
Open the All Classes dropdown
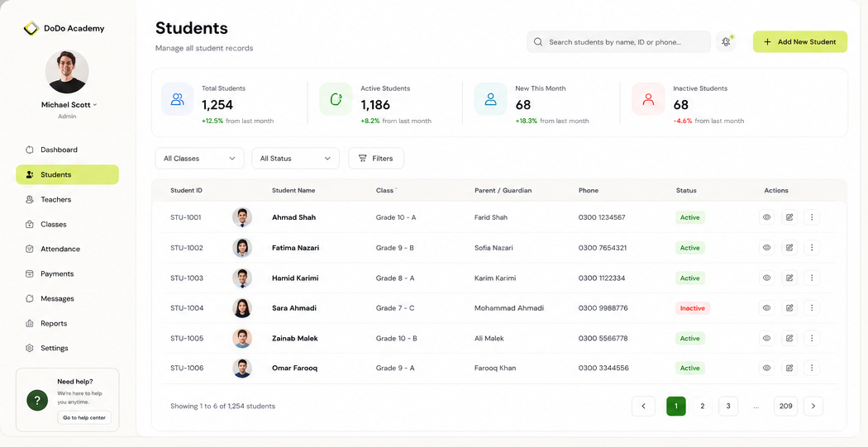(x=199, y=158)
